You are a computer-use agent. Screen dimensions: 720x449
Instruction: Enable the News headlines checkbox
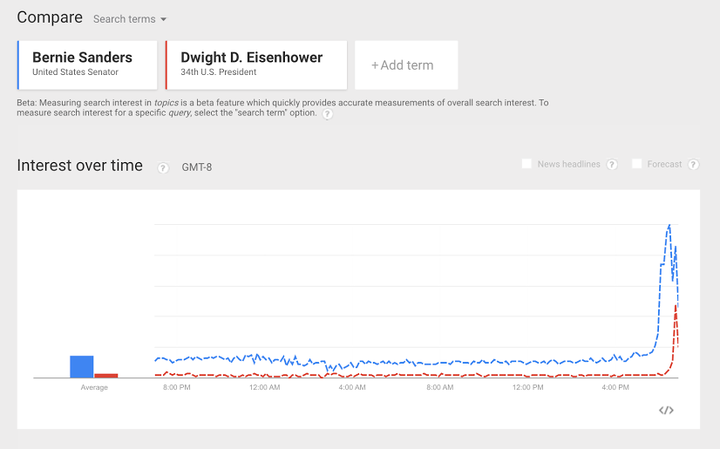coord(527,164)
